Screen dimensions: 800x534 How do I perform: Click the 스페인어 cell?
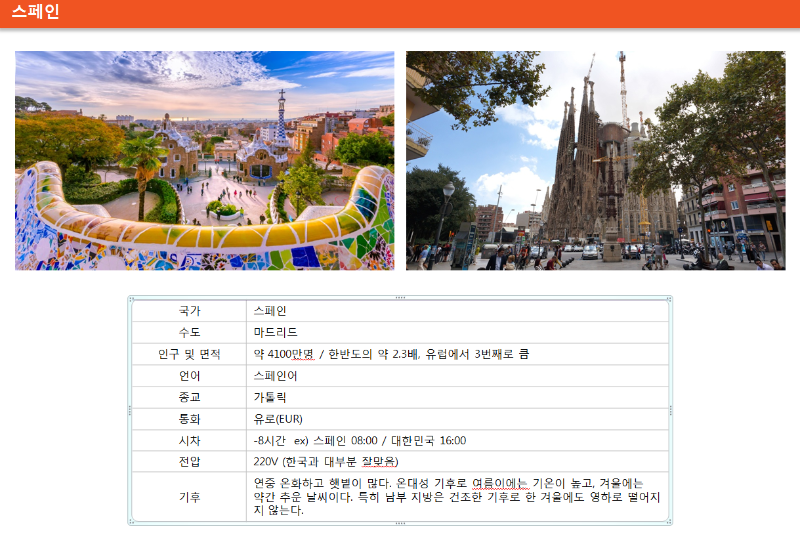(x=457, y=376)
